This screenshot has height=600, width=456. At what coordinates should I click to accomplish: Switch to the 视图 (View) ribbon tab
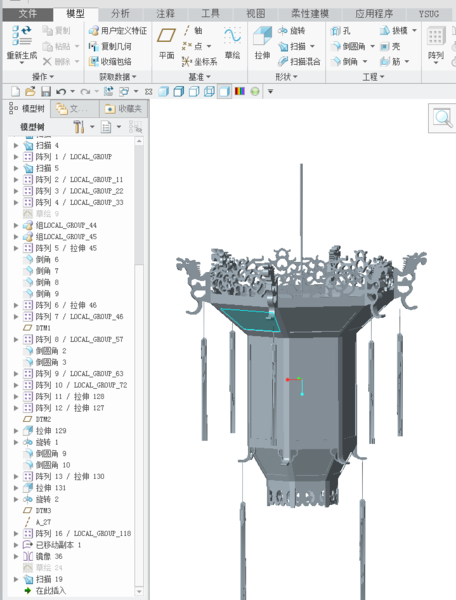(256, 14)
